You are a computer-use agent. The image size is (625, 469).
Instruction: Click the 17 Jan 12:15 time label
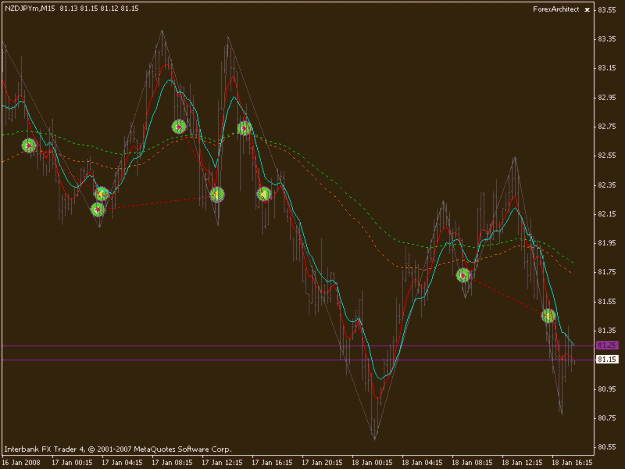click(x=222, y=463)
